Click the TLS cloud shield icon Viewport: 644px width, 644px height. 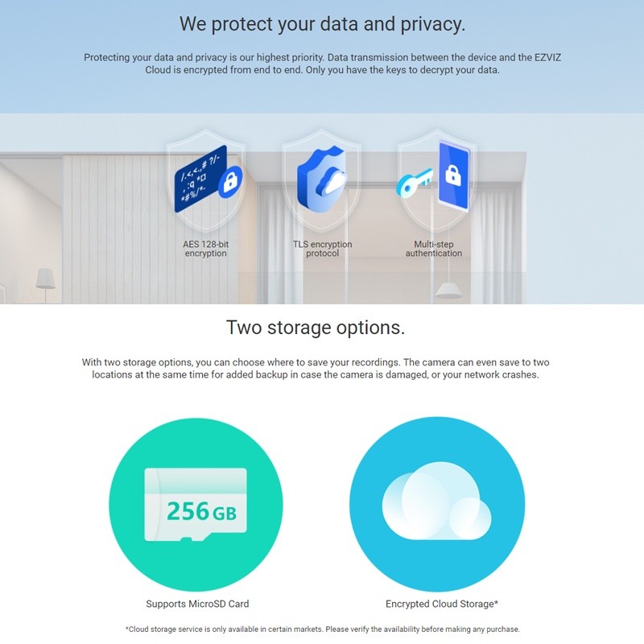321,181
